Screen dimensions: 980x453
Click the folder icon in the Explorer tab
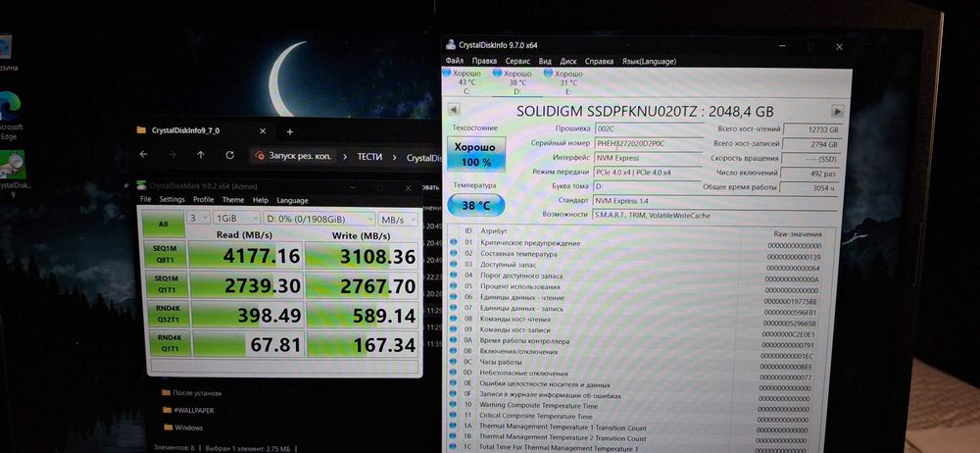[142, 130]
